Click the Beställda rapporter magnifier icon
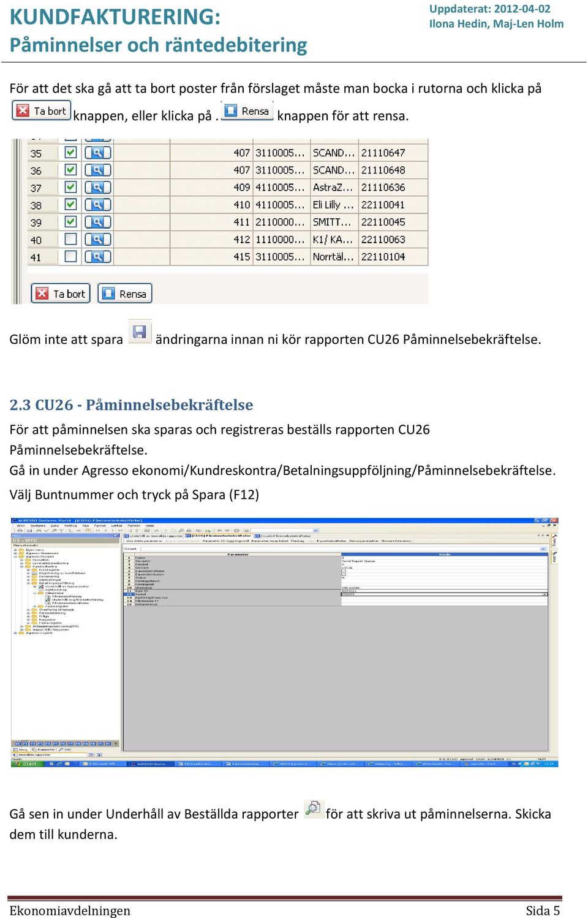 (x=314, y=809)
